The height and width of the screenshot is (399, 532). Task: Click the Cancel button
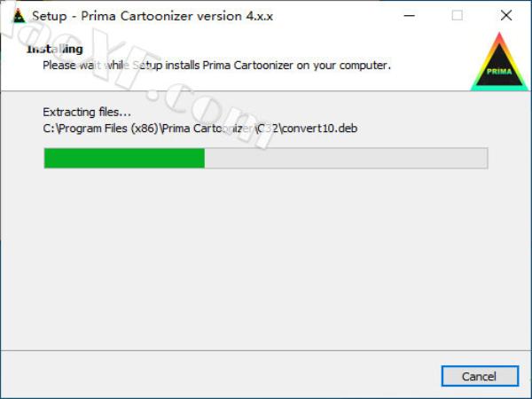click(480, 376)
